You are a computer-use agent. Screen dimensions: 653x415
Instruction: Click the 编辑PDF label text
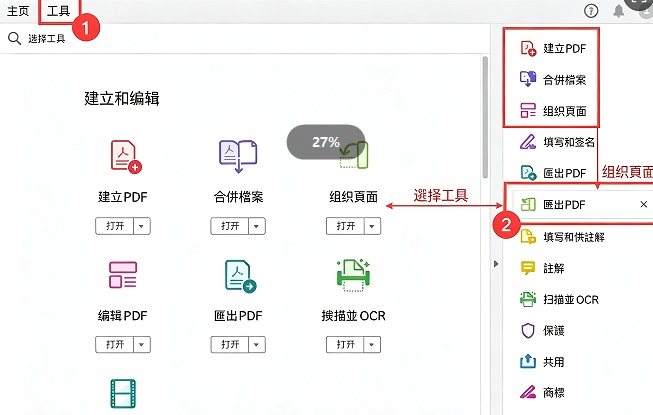click(x=123, y=316)
